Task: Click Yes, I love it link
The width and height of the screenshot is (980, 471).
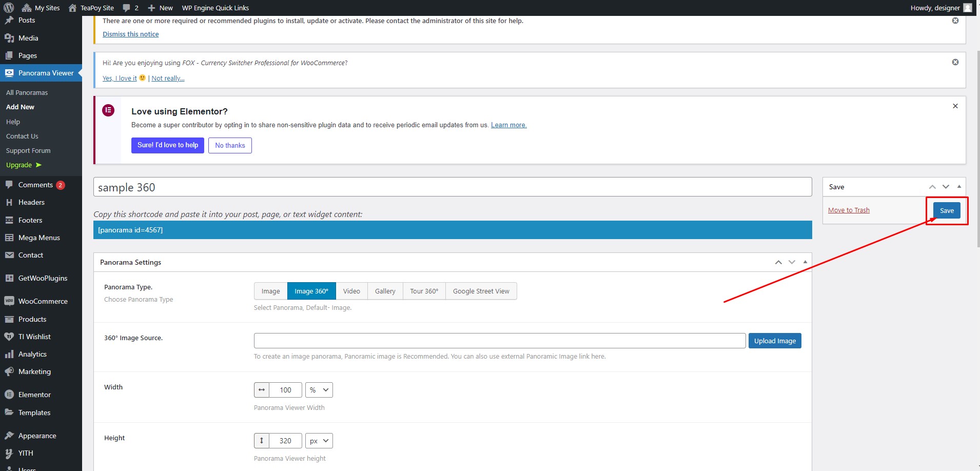Action: point(120,78)
